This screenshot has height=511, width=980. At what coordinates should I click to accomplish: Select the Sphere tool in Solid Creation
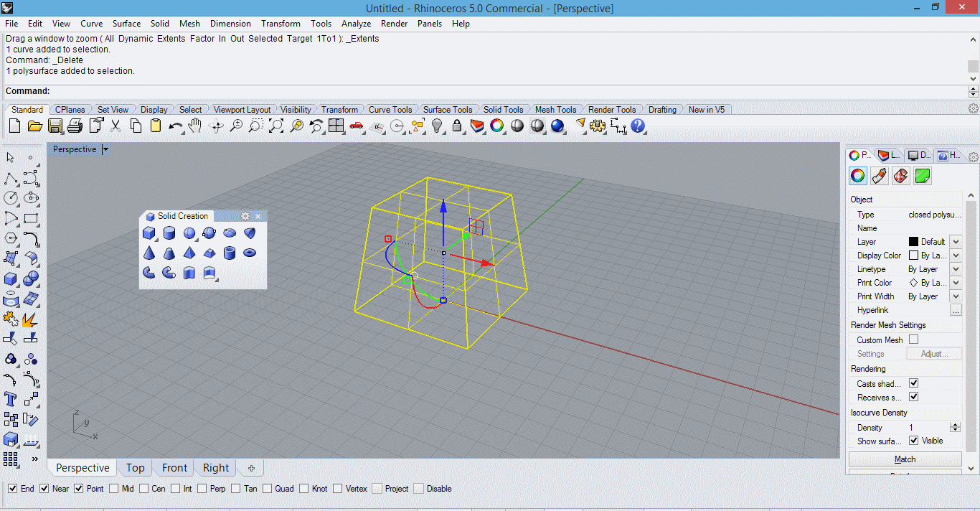[189, 233]
